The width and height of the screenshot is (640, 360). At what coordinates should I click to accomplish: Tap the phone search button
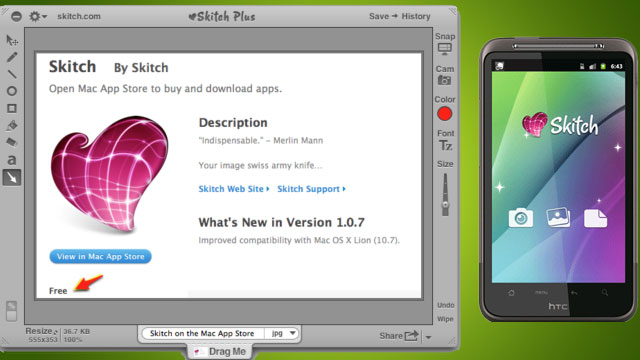pos(604,293)
